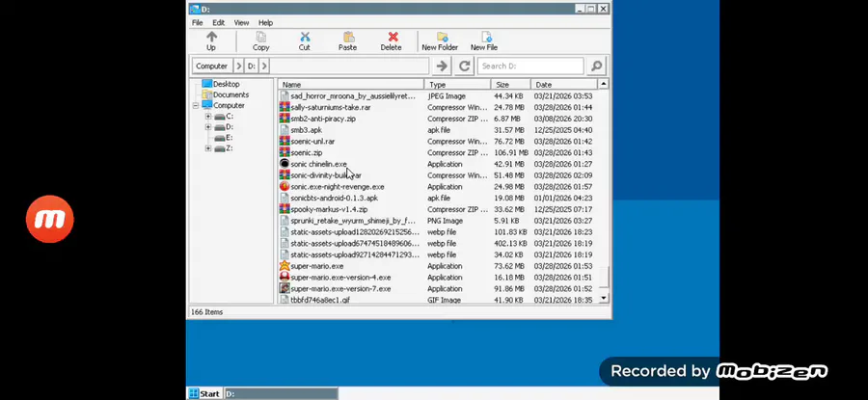This screenshot has height=400, width=868.
Task: Select static-assets-upload12820269215256 webp file
Action: tap(355, 232)
